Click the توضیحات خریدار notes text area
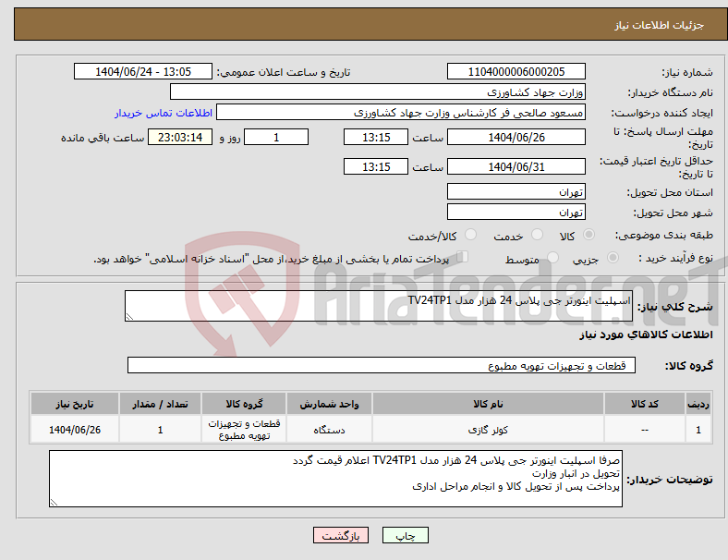The width and height of the screenshot is (728, 560). coord(335,479)
